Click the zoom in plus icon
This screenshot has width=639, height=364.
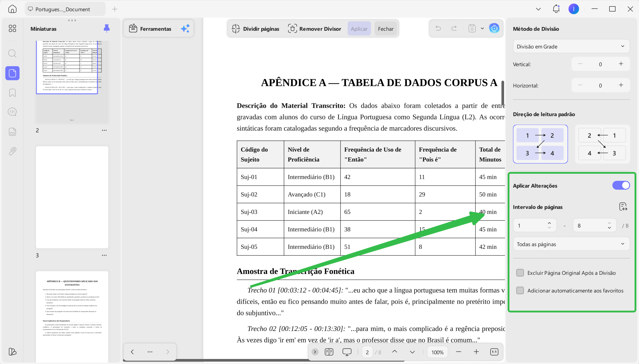tap(476, 352)
